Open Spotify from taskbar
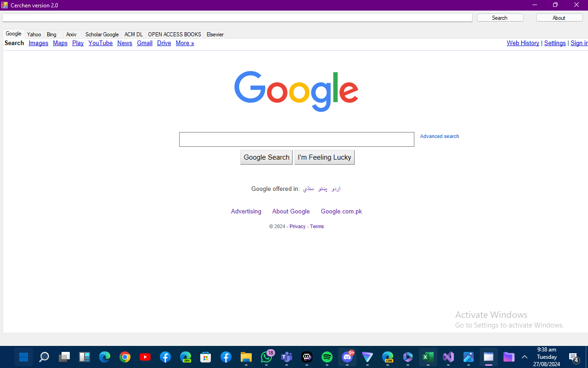The width and height of the screenshot is (588, 368). 327,357
